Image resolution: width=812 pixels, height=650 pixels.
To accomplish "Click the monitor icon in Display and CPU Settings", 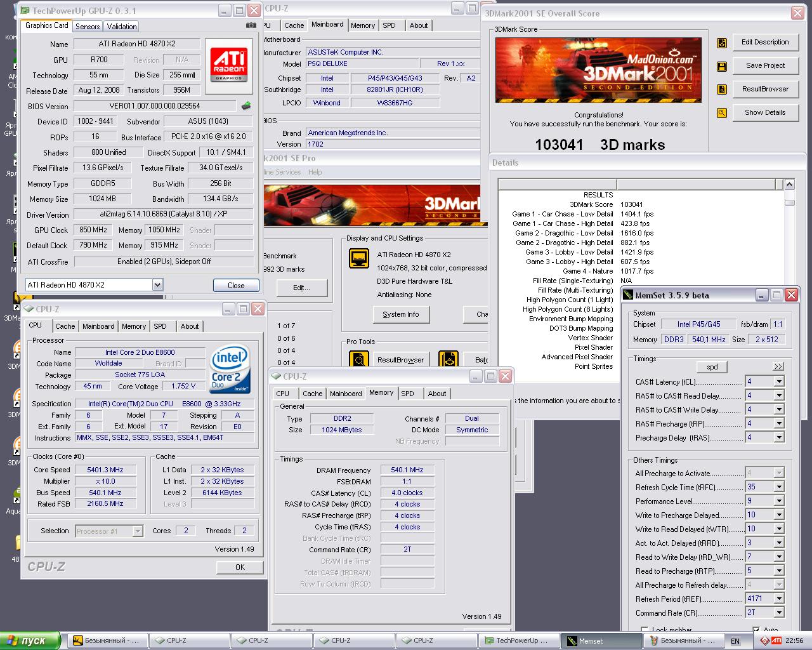I will (x=359, y=258).
